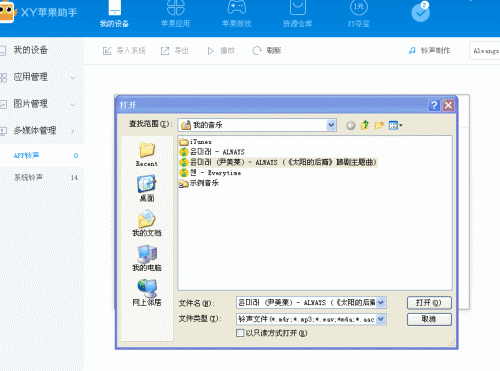Select 我的设备 in the left sidebar
The image size is (500, 371).
[x=30, y=50]
